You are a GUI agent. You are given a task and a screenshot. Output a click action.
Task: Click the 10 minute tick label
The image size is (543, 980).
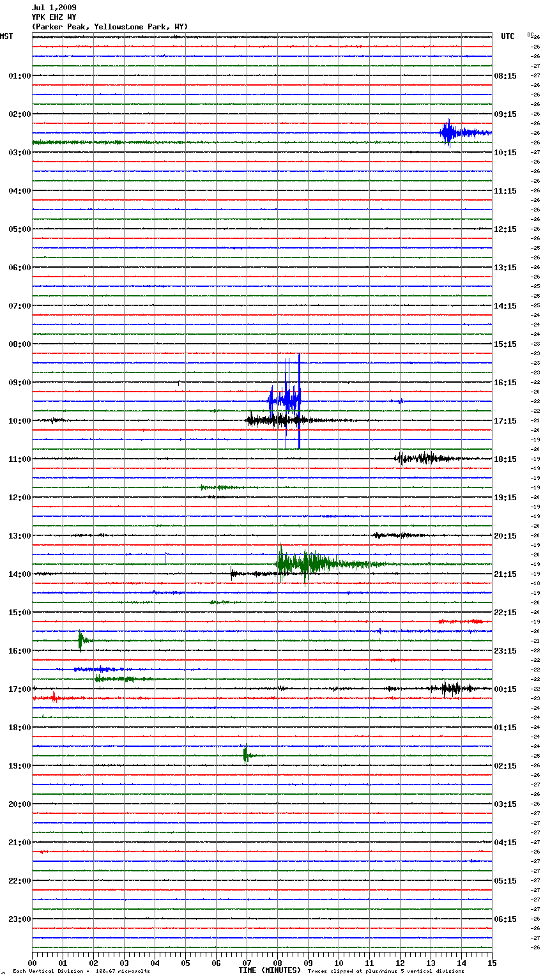point(339,963)
